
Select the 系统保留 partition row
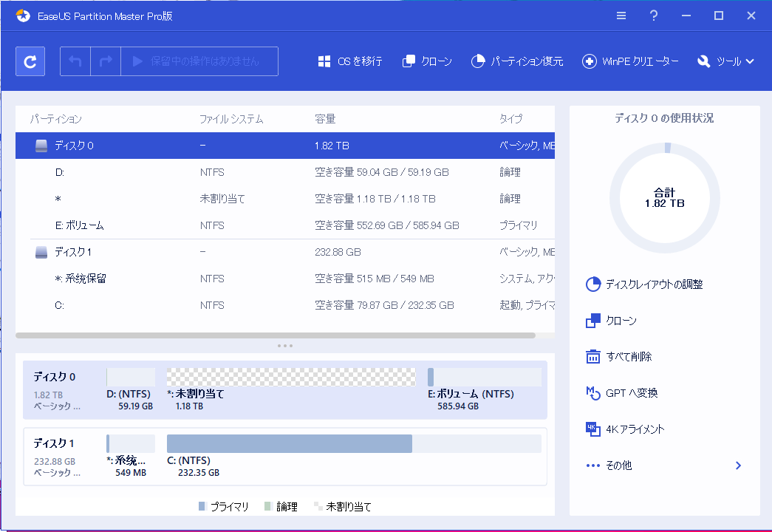[x=285, y=279]
